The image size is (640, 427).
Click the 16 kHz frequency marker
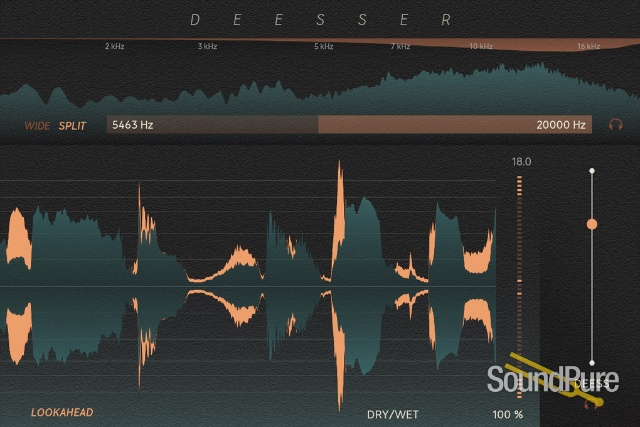click(x=588, y=47)
